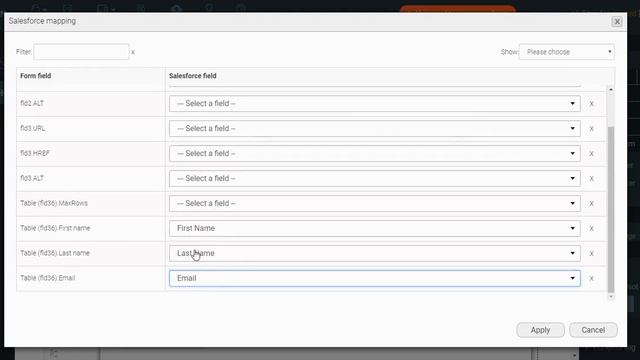Clear mapping for Table Email row
The image size is (640, 360).
pos(591,278)
